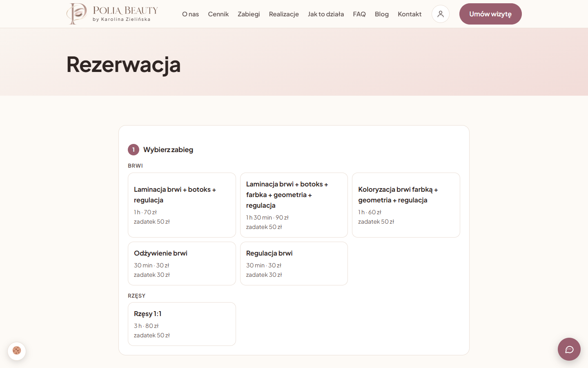Click 'by Karolina Zielińska' tagline
The height and width of the screenshot is (368, 588).
click(122, 19)
